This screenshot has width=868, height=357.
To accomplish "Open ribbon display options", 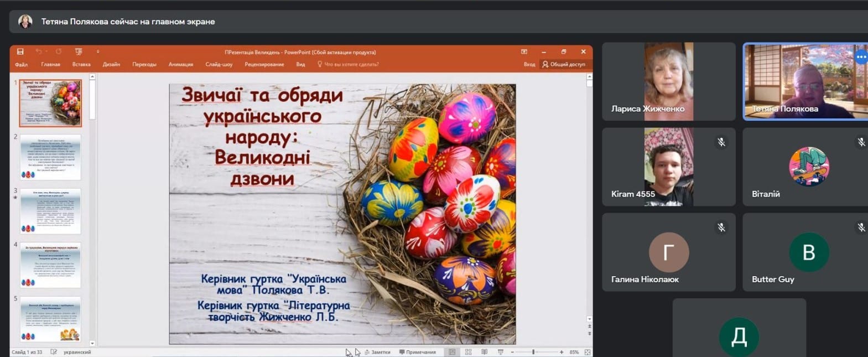I will 524,51.
